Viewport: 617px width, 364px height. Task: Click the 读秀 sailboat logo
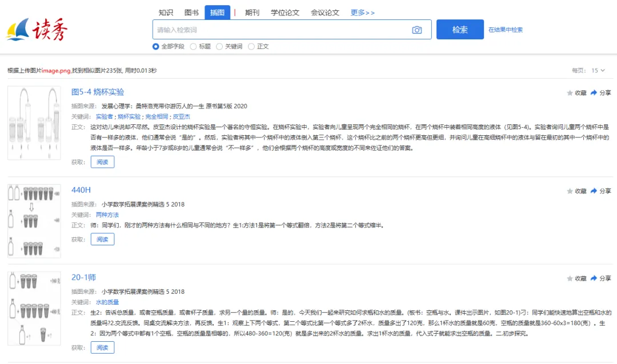37,30
